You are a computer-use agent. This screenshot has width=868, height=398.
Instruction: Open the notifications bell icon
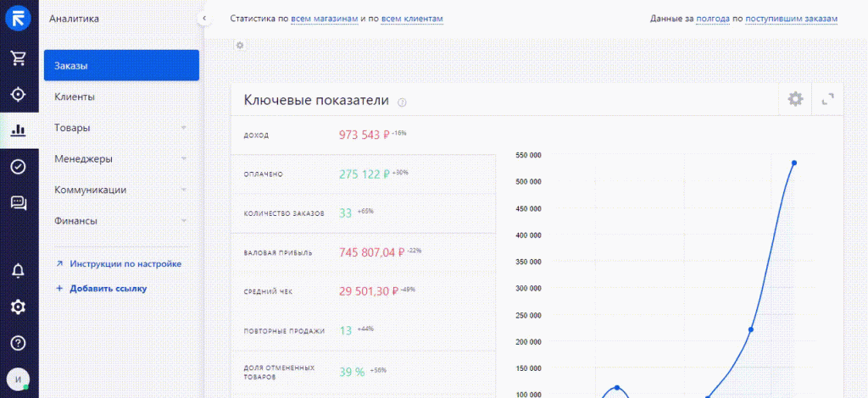[18, 271]
